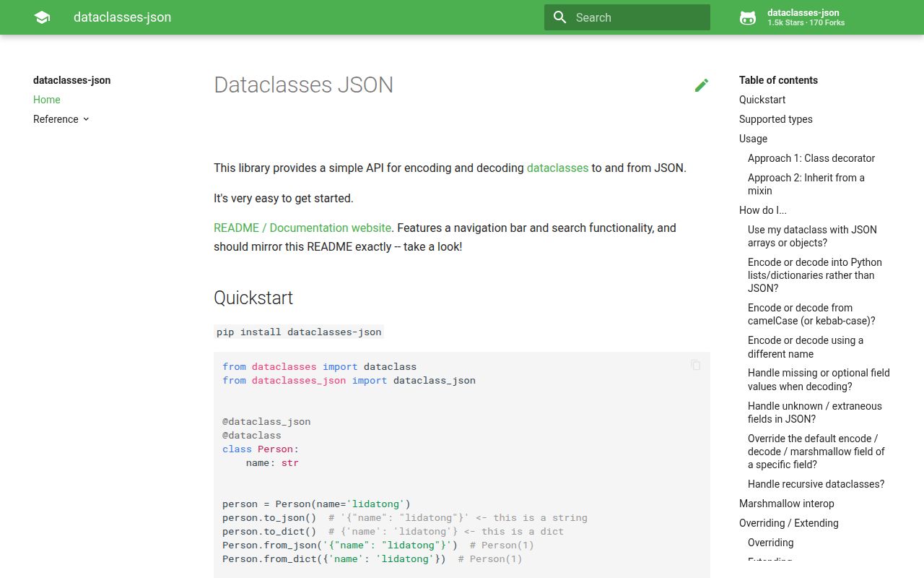Jump to Quickstart in the table of contents

click(x=762, y=100)
